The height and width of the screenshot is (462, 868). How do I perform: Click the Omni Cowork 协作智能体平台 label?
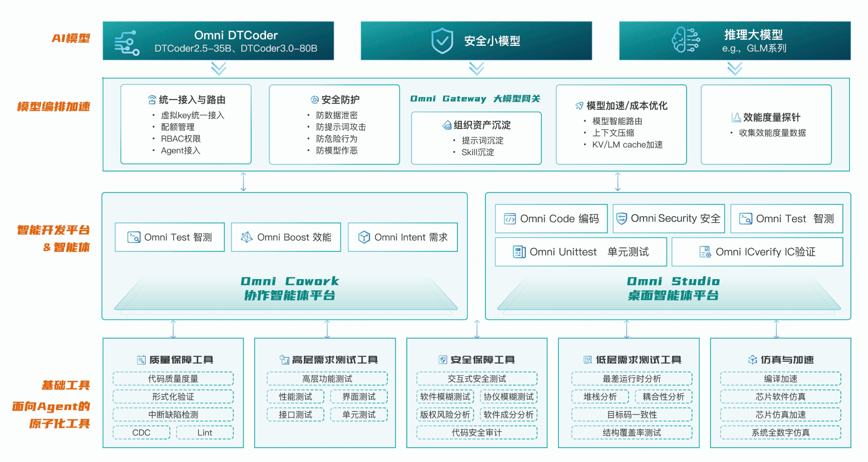click(290, 288)
